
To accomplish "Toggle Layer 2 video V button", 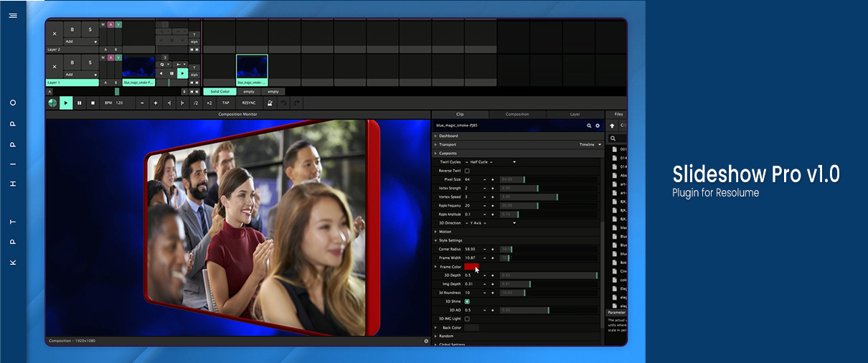I will tap(118, 24).
